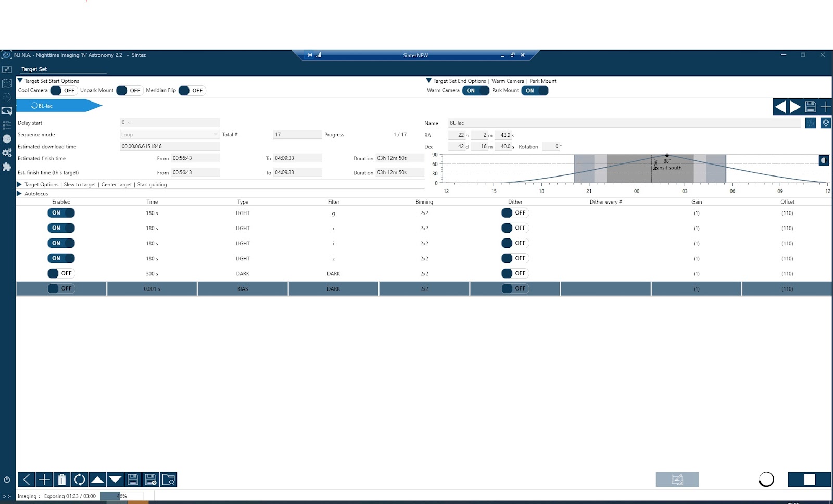This screenshot has height=504, width=833.
Task: Move selected row down with the down triangle
Action: 115,480
